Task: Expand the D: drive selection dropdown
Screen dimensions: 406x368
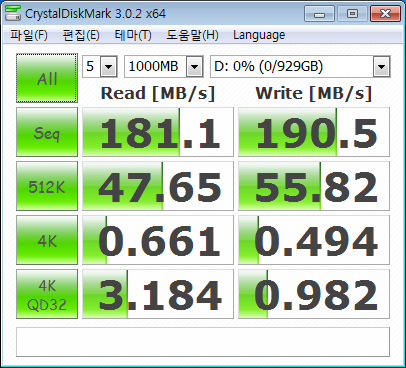Action: (x=381, y=67)
